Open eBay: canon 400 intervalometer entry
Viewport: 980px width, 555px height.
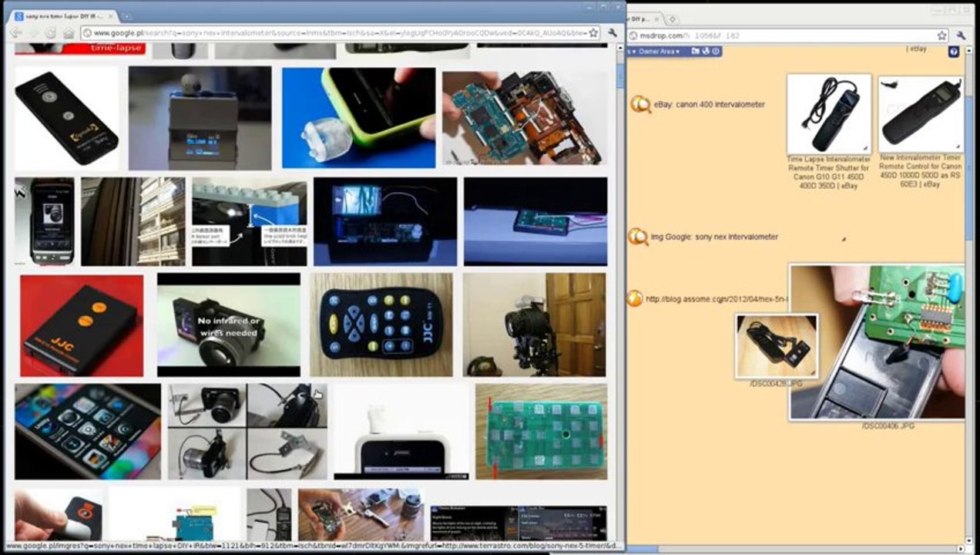(710, 104)
